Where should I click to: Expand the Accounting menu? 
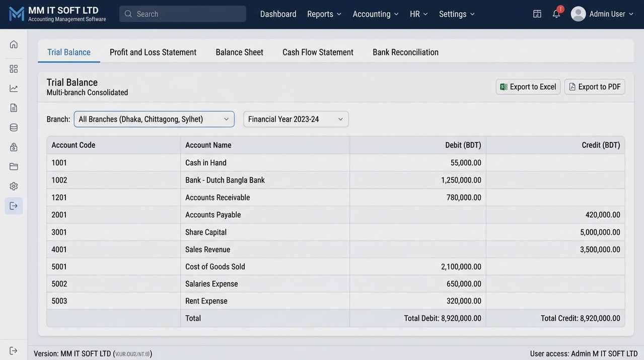click(376, 14)
